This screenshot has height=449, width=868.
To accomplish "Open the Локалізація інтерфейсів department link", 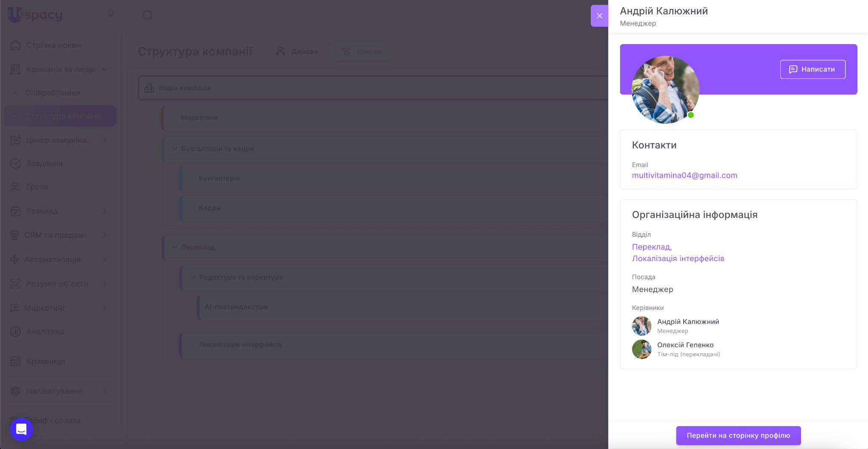I will click(678, 259).
